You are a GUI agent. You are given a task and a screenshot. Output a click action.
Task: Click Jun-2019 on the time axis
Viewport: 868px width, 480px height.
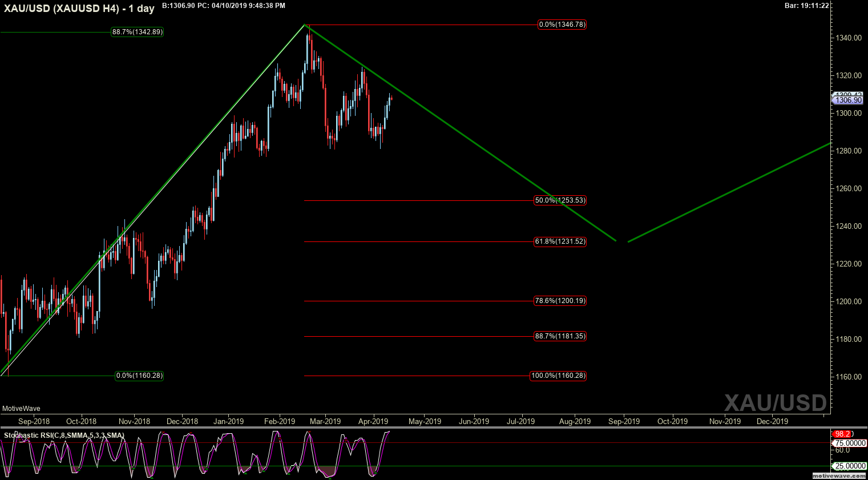click(x=474, y=421)
